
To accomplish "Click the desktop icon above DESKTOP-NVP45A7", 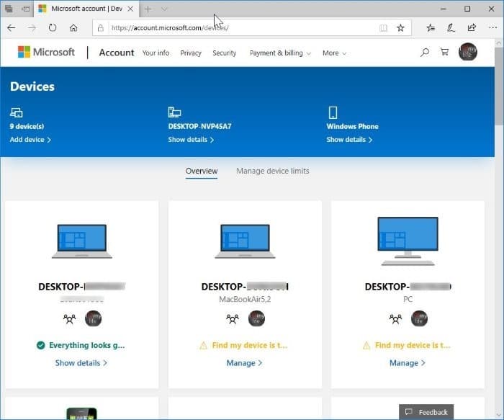I will coord(174,112).
